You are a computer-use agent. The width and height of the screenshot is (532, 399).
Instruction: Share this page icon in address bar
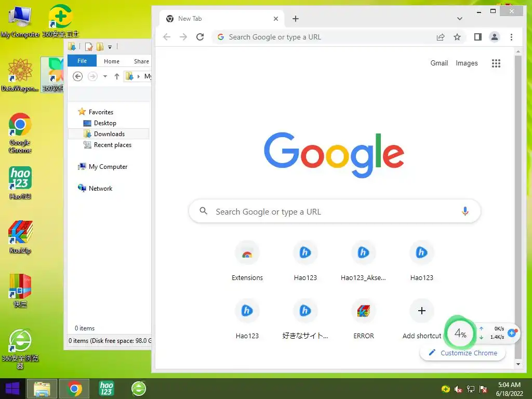tap(441, 37)
